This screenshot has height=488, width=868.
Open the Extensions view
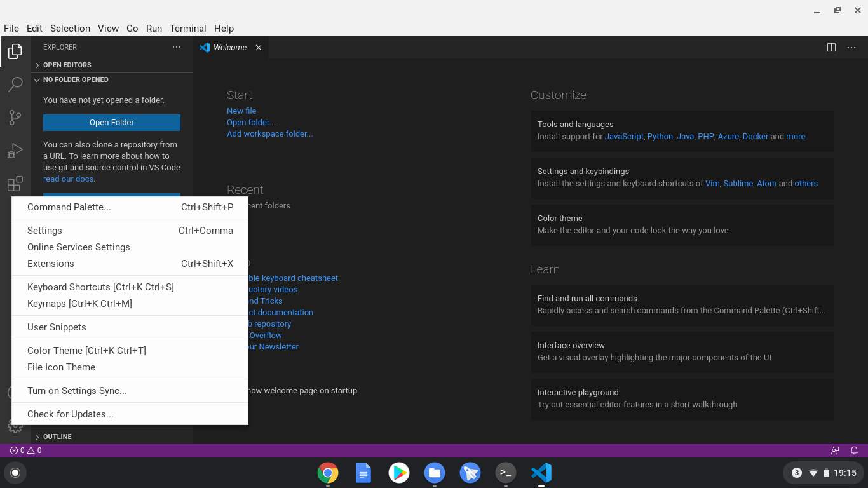tap(15, 184)
